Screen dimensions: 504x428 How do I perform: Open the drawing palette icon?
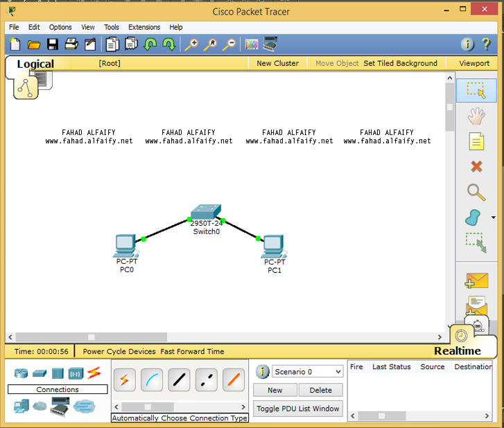click(252, 44)
